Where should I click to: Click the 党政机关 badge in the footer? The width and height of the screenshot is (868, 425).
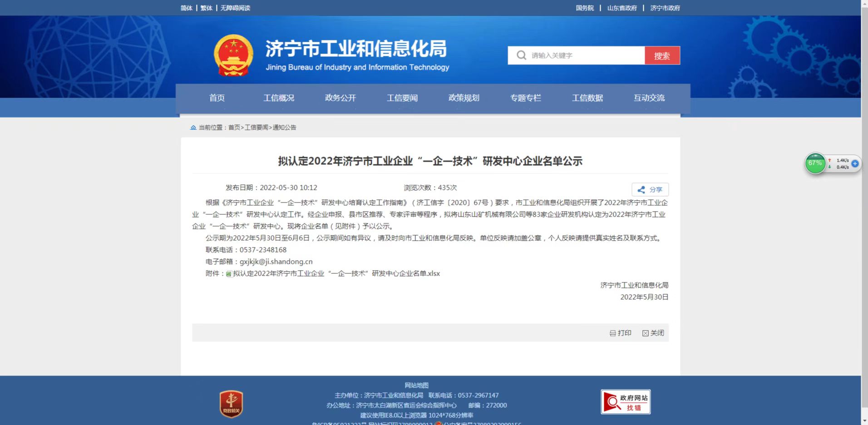tap(231, 403)
